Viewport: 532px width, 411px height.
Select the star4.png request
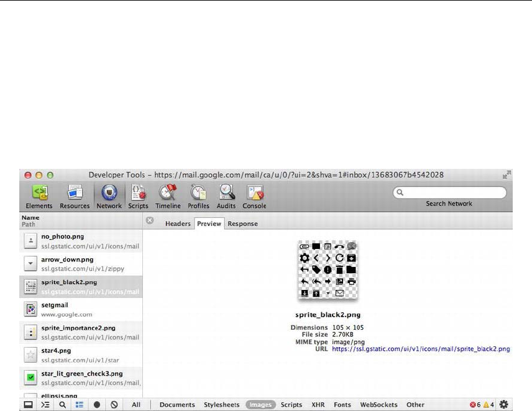[x=81, y=355]
